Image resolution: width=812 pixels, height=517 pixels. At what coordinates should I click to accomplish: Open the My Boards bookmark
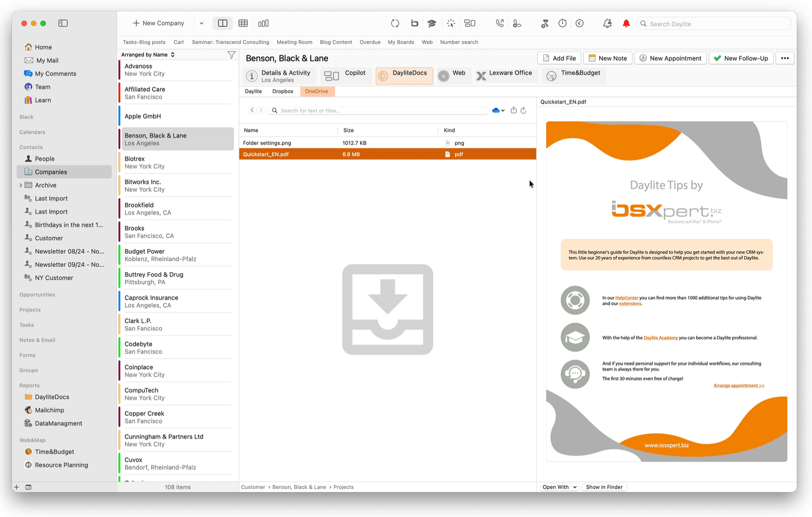click(x=401, y=42)
